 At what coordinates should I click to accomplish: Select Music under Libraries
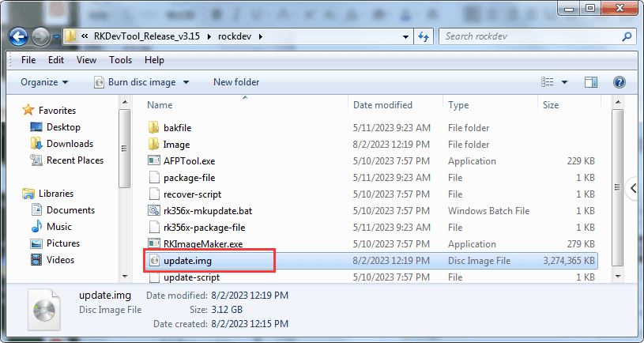59,227
